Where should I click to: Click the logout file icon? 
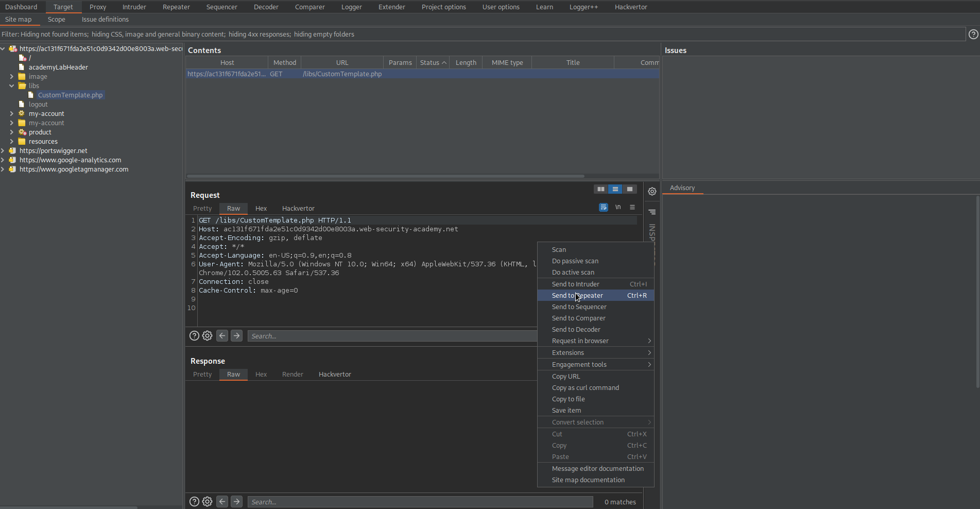point(22,104)
